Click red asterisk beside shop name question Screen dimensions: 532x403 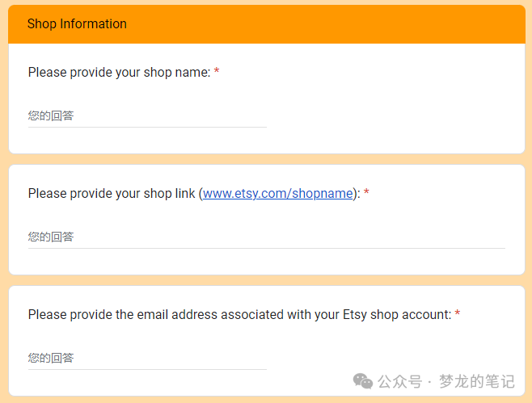217,71
